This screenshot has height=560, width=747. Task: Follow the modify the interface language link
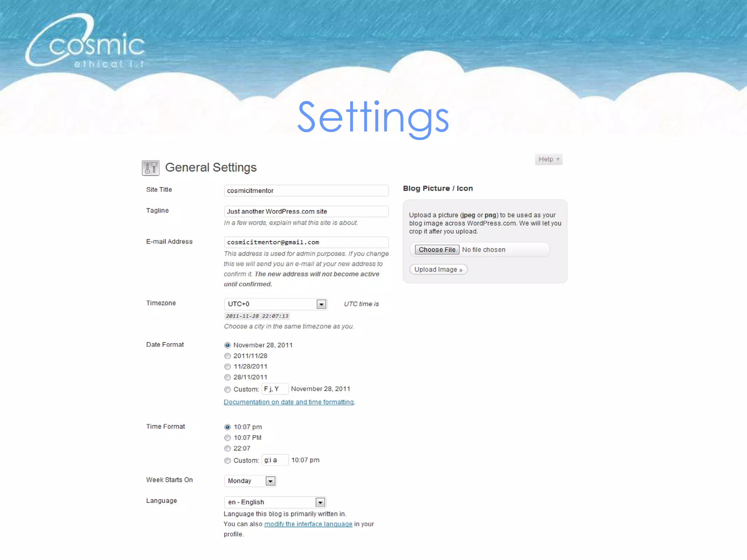pos(308,524)
